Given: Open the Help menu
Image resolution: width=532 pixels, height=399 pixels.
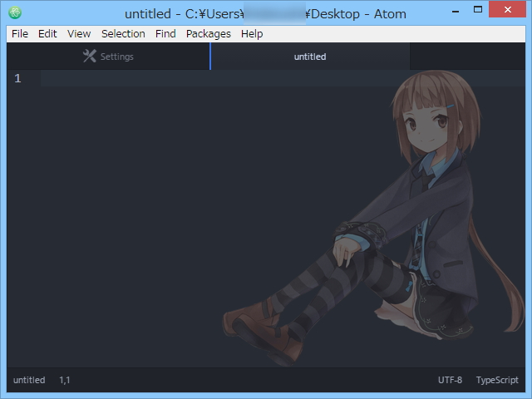Looking at the screenshot, I should click(x=252, y=34).
